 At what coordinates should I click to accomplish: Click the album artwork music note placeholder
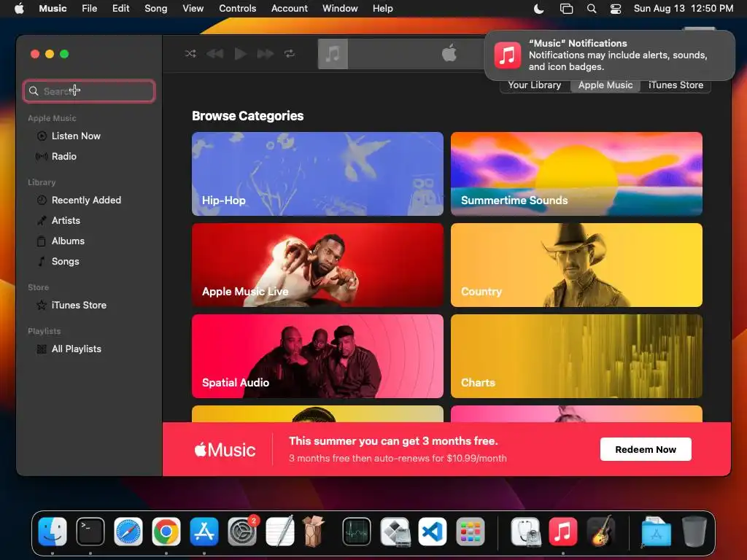coord(333,54)
